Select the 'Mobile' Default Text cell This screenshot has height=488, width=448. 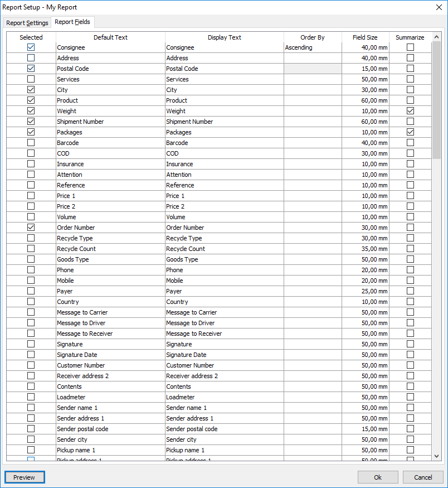(x=111, y=281)
